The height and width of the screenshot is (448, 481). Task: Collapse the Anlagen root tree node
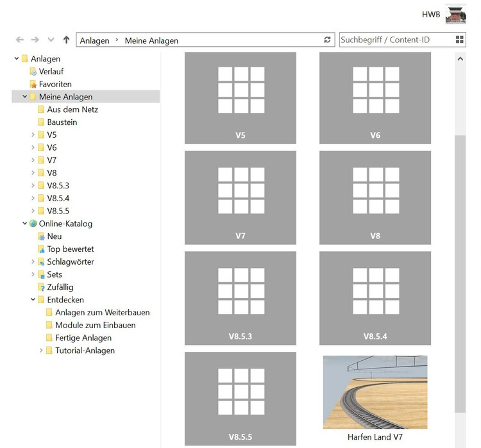pyautogui.click(x=17, y=58)
